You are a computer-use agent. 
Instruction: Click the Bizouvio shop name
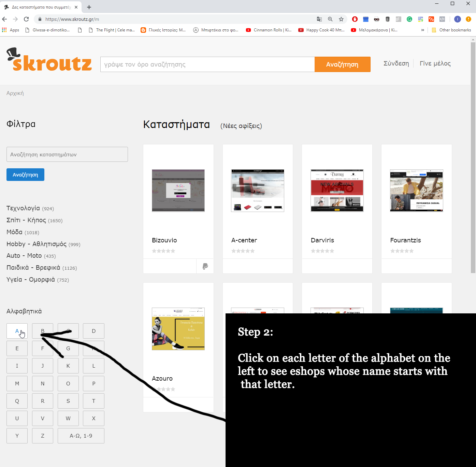[164, 240]
